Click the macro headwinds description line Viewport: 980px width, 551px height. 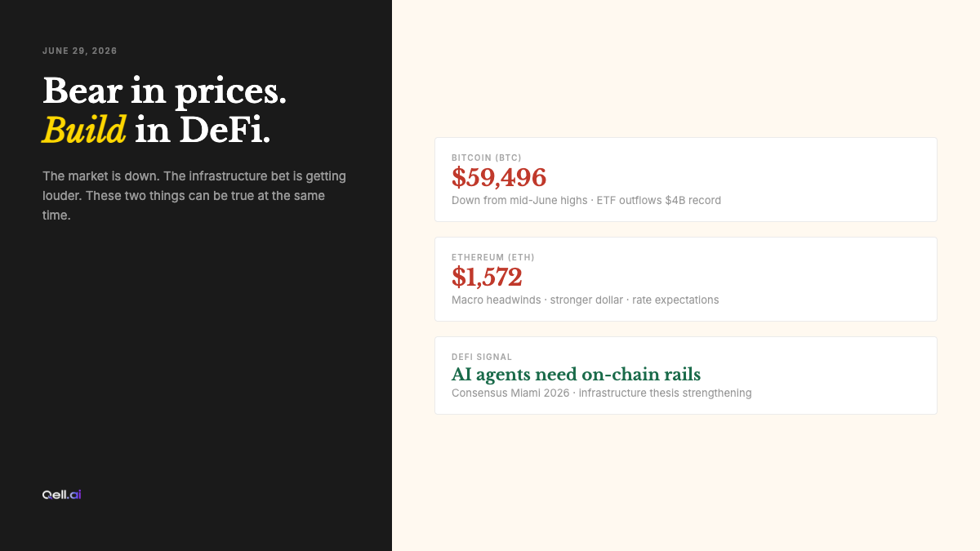586,300
